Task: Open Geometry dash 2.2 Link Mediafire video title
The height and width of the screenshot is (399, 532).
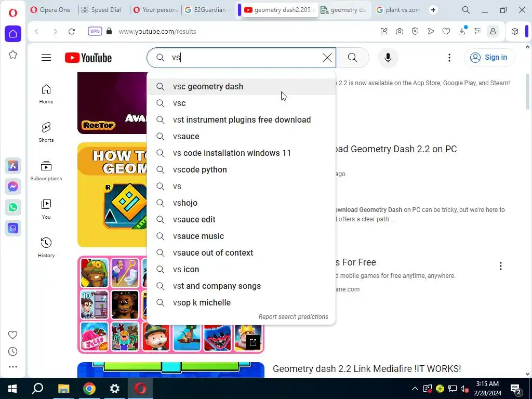Action: pyautogui.click(x=367, y=369)
